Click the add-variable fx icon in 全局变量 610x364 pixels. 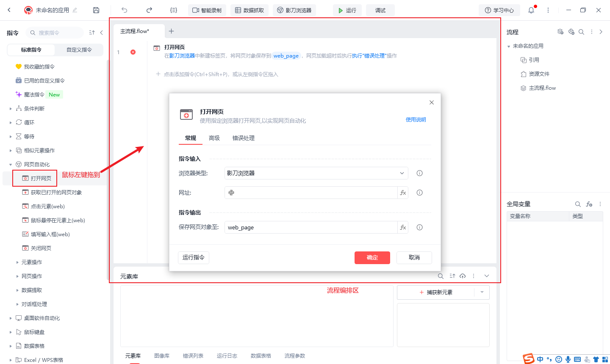(589, 204)
